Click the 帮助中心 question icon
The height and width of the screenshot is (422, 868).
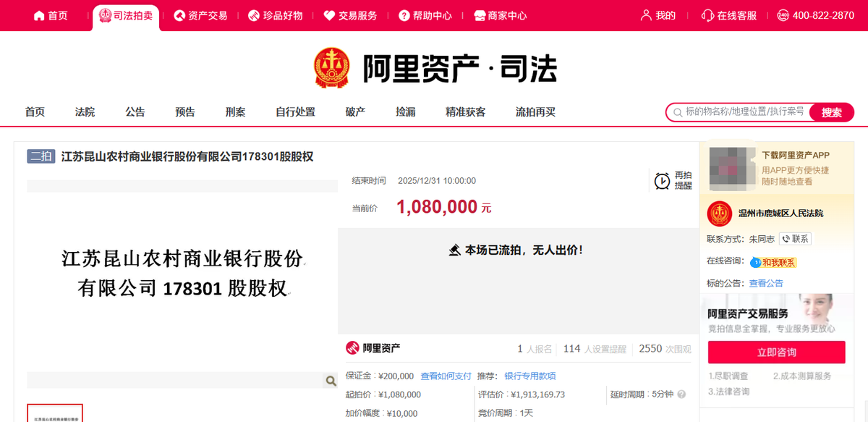404,15
